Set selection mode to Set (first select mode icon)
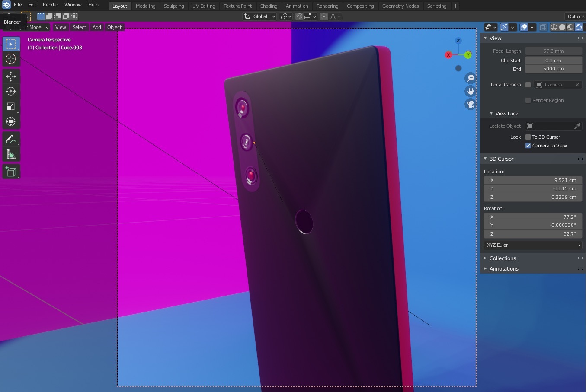Viewport: 586px width, 392px height. click(x=41, y=16)
